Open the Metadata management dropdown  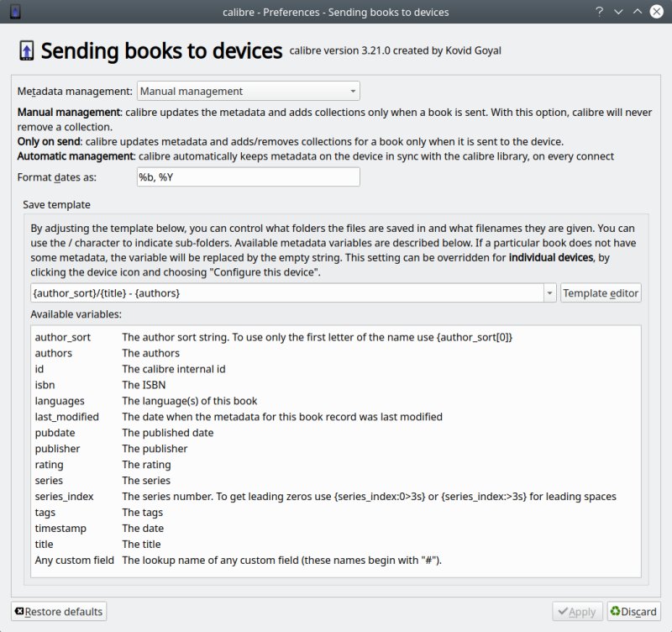pos(248,90)
